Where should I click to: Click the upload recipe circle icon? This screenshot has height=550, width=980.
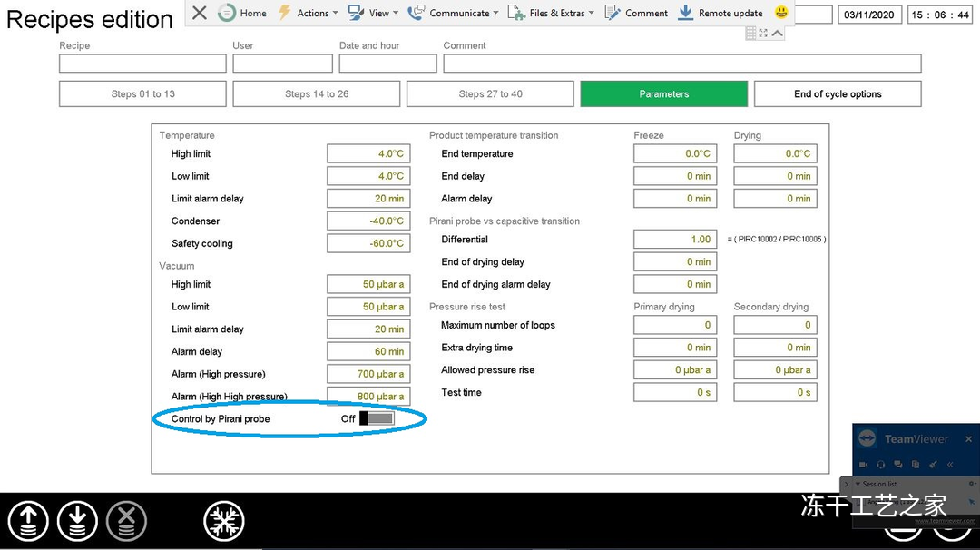(x=28, y=521)
